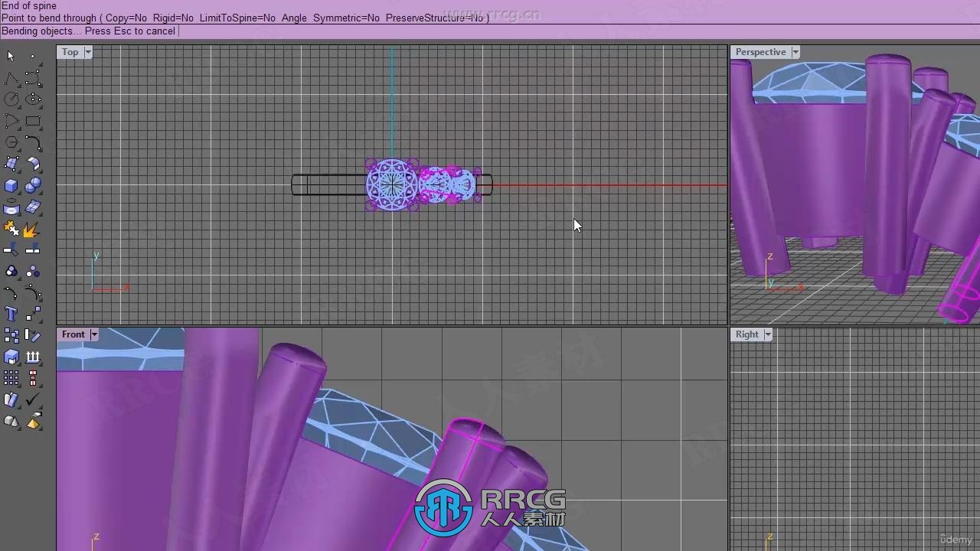Choose the Polyline tool
This screenshot has width=980, height=551.
coord(11,78)
